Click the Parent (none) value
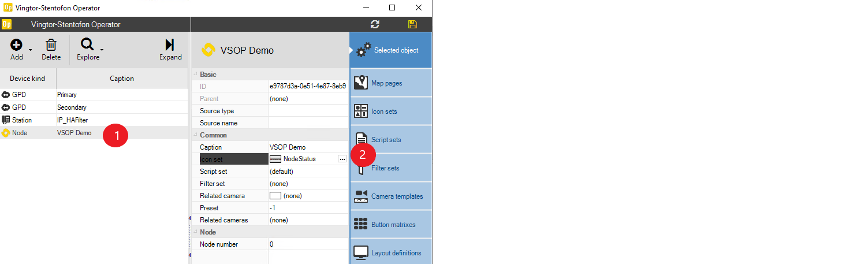The image size is (868, 264). click(308, 99)
